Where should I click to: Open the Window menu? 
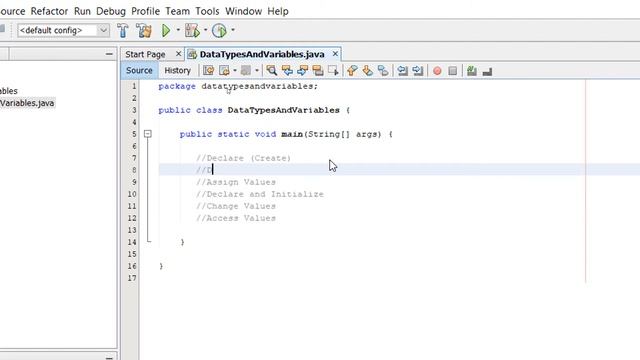243,11
